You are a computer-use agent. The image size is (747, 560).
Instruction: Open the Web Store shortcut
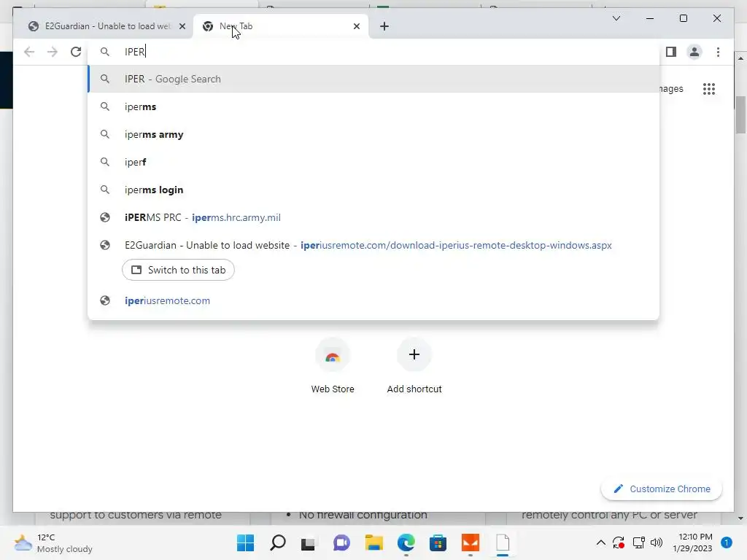tap(333, 366)
